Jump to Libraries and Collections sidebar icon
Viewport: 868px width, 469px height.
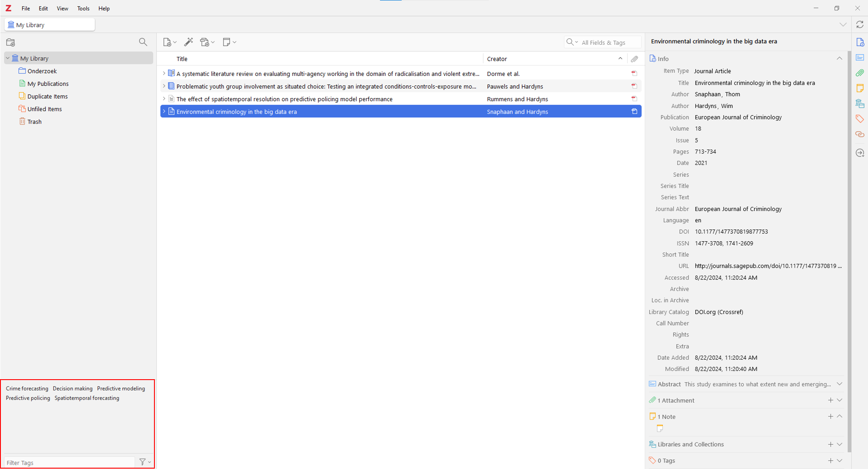pyautogui.click(x=860, y=103)
